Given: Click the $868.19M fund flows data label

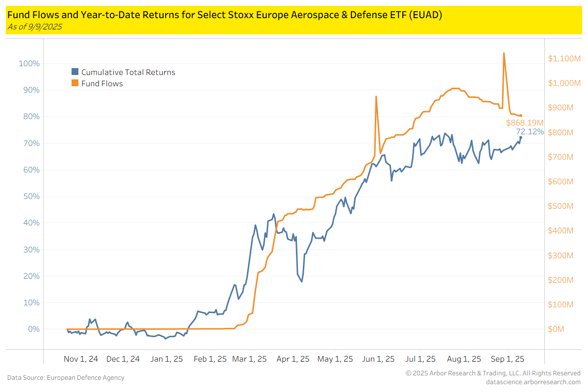Looking at the screenshot, I should pos(525,122).
